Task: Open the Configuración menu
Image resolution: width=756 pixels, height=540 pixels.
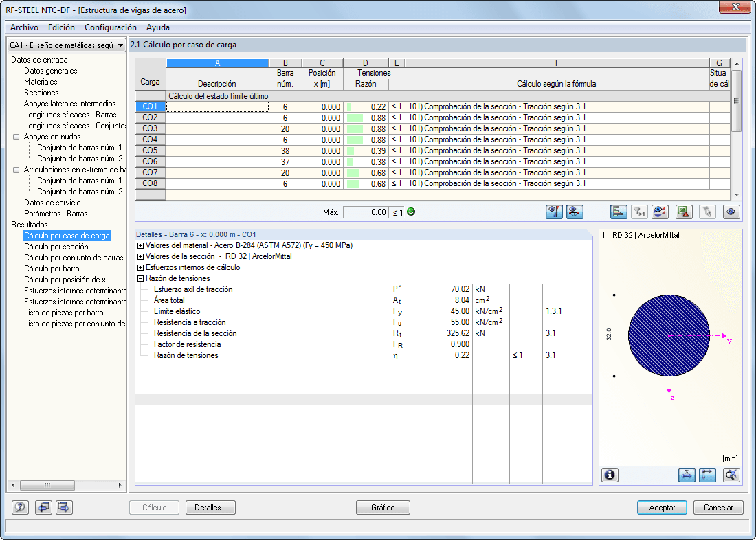Action: pos(111,27)
